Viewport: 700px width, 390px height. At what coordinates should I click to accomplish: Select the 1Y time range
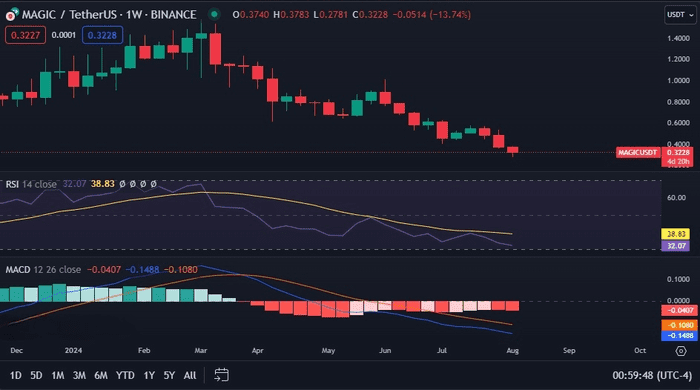pos(149,375)
